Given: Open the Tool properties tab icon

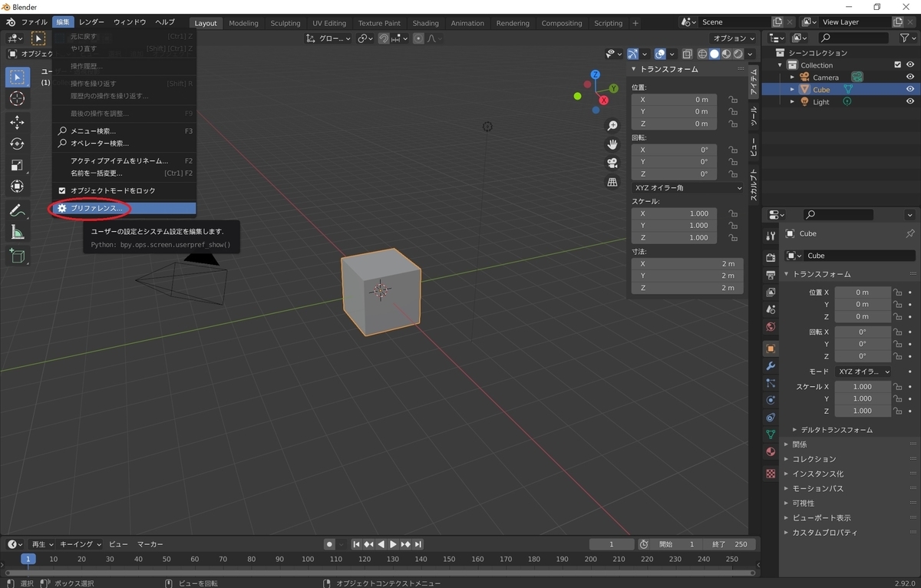Looking at the screenshot, I should [x=771, y=235].
